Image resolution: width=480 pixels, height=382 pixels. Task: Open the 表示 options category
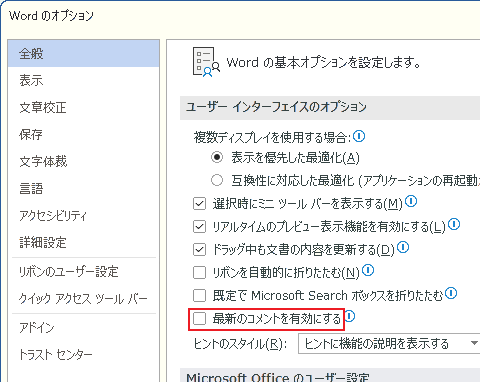(x=83, y=80)
